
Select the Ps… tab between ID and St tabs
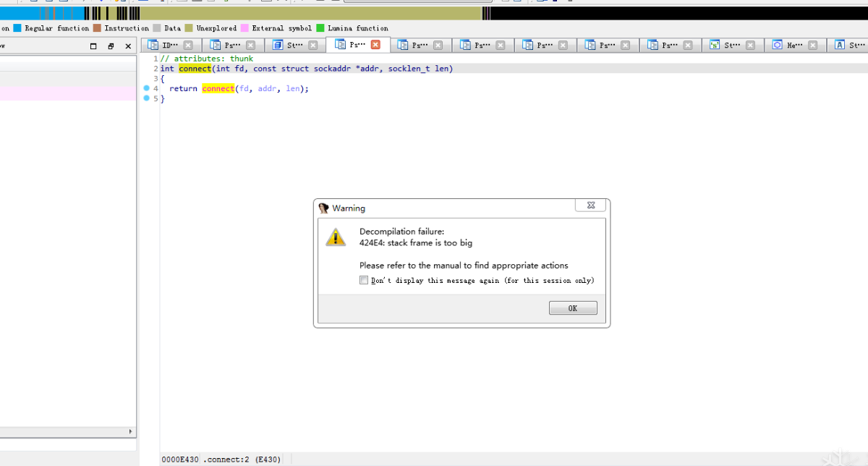[x=232, y=45]
